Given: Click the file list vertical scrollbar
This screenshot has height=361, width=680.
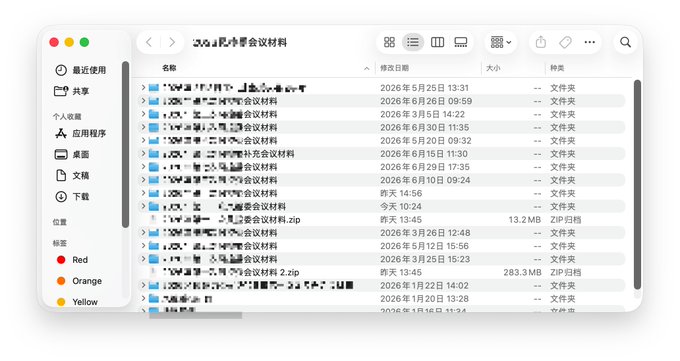Looking at the screenshot, I should click(637, 184).
